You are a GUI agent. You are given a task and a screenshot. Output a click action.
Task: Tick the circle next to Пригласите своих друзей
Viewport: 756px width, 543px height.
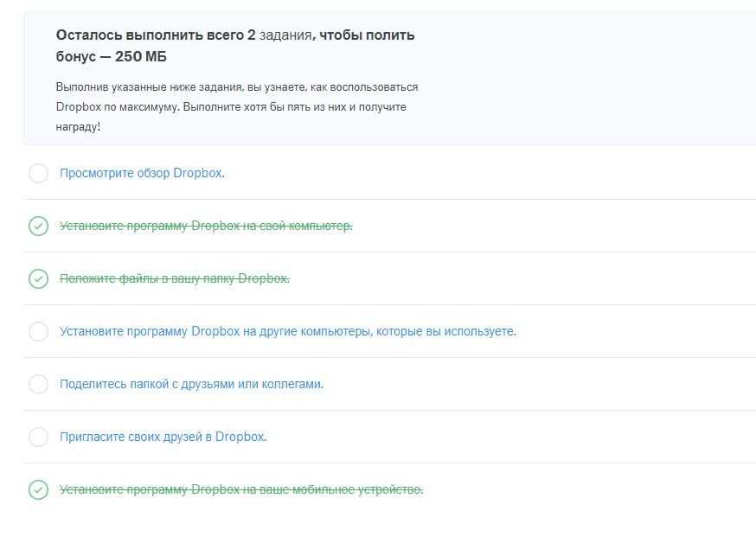coord(38,437)
